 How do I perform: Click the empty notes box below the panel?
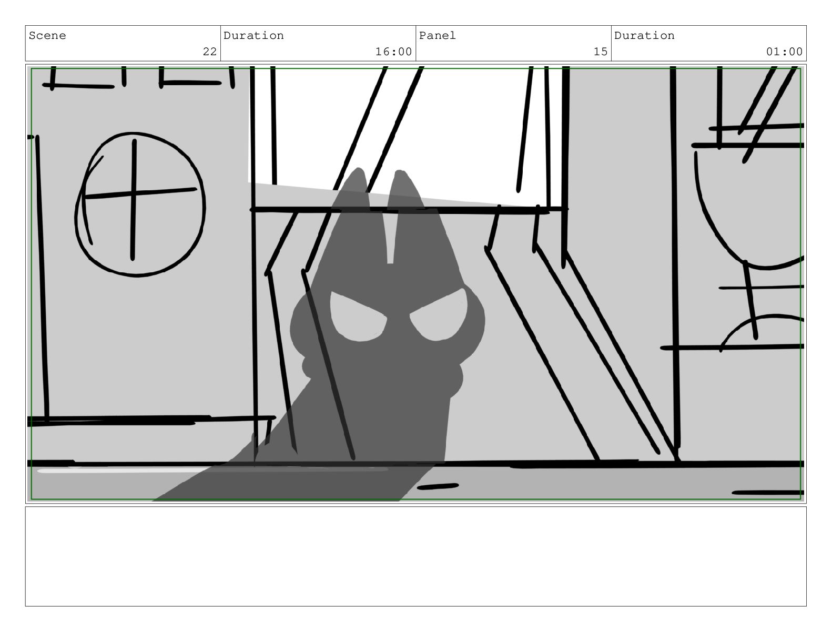tap(415, 556)
